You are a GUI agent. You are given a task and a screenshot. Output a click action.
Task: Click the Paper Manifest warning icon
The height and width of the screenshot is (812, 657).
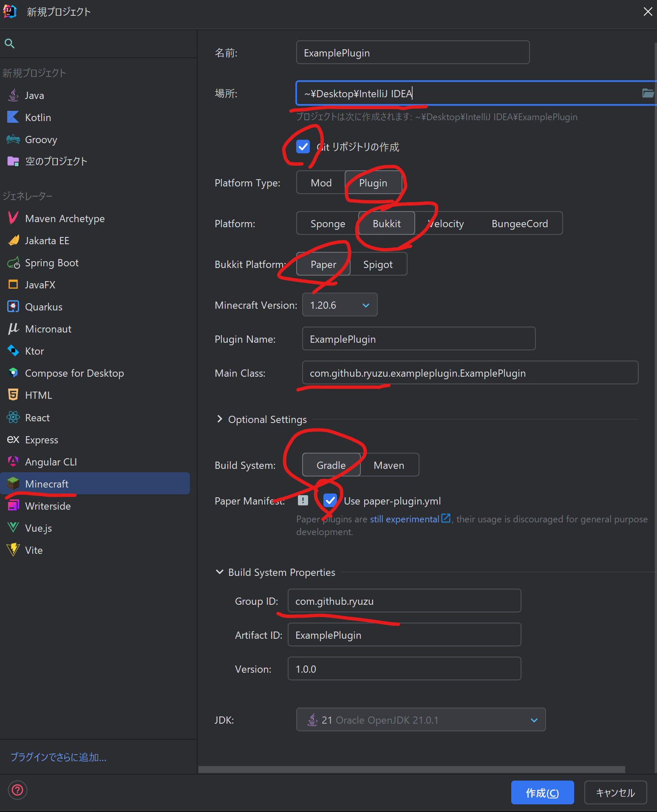(303, 500)
